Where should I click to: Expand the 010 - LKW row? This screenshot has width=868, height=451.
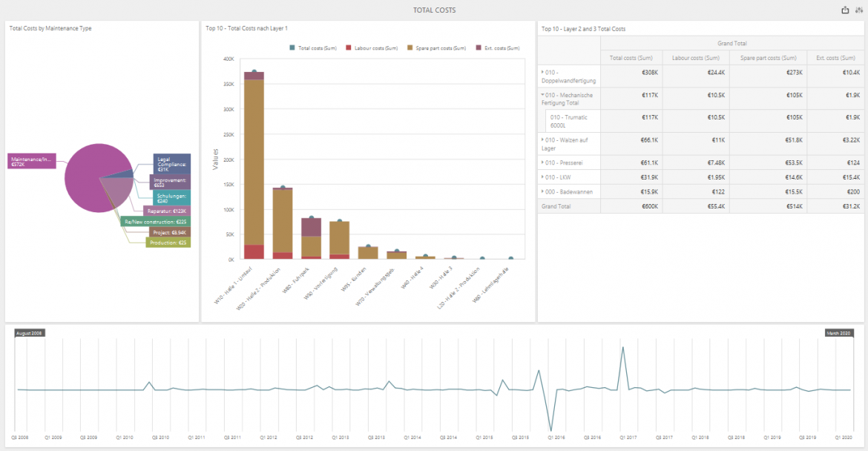542,177
